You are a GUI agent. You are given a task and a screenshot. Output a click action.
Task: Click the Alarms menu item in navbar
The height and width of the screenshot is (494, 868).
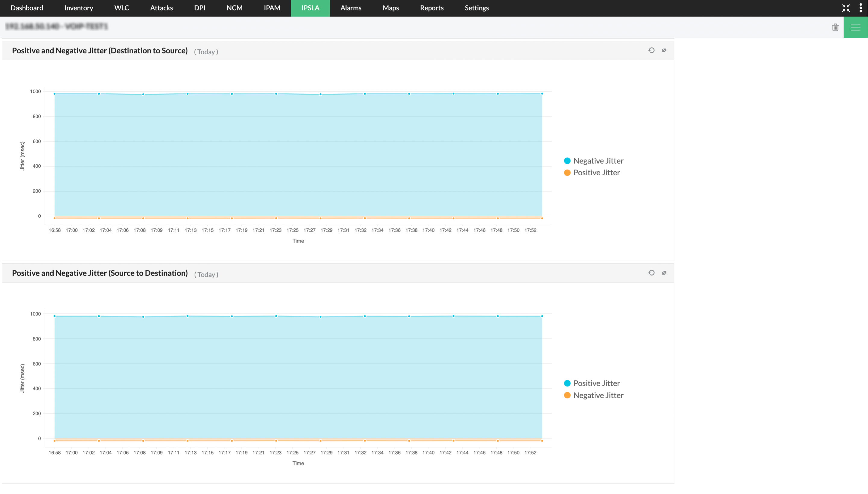(351, 8)
